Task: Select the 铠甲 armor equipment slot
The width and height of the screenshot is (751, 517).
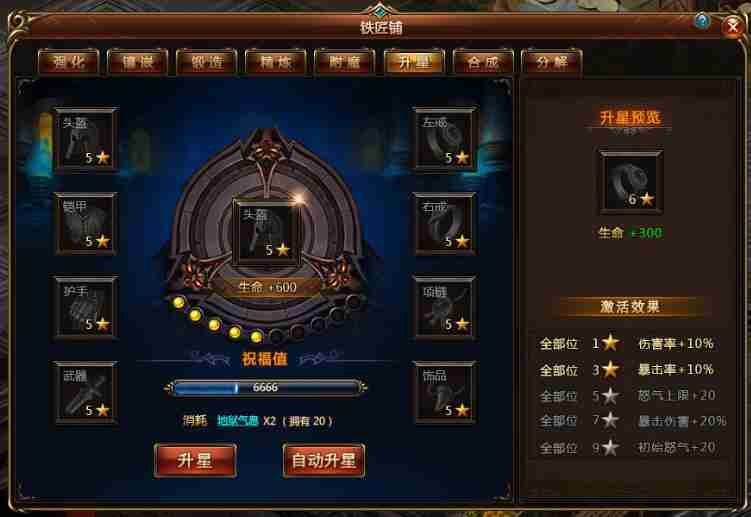Action: pos(86,223)
